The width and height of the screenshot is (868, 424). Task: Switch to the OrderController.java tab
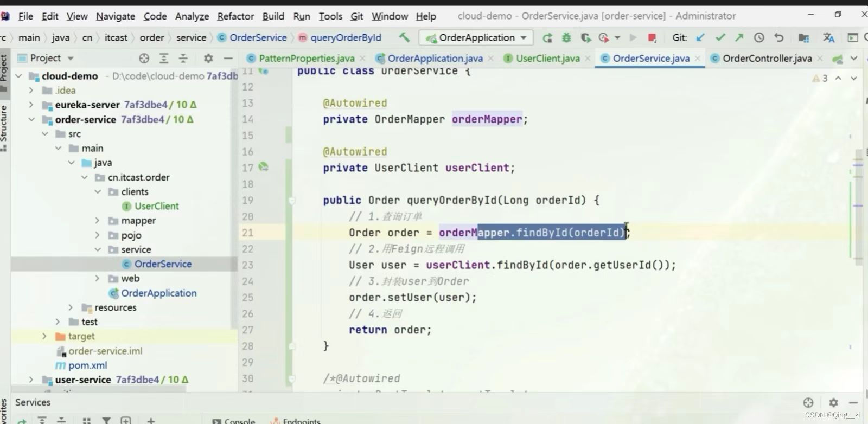pos(767,58)
